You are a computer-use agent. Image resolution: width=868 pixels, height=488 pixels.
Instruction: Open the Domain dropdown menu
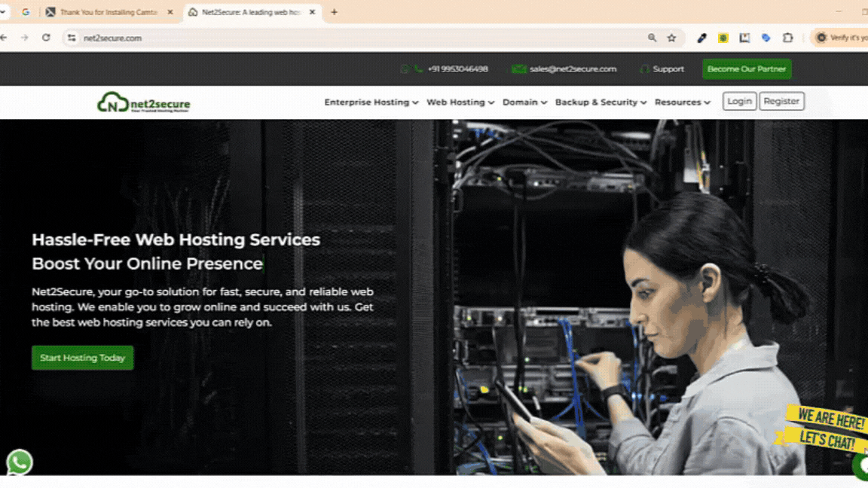(x=524, y=102)
